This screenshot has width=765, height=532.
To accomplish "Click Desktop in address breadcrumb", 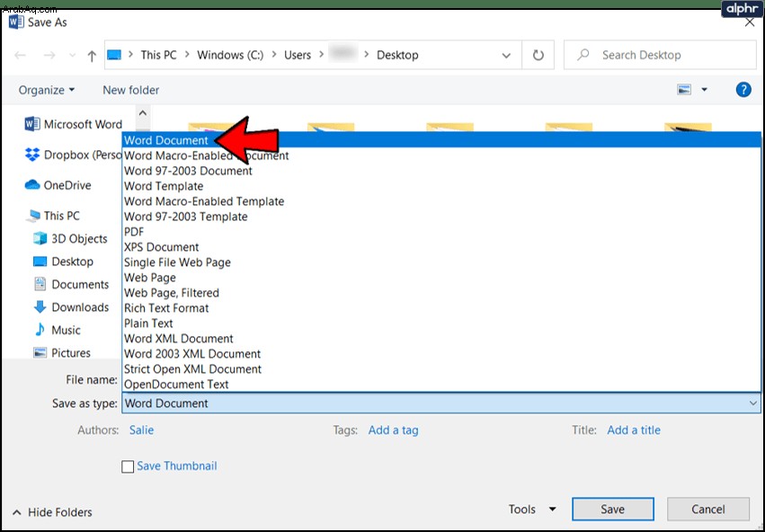I will [x=397, y=55].
